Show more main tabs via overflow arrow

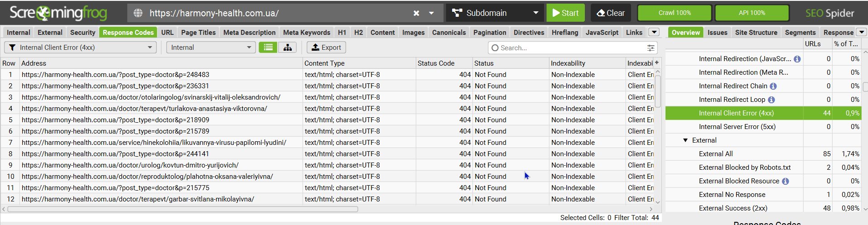point(653,32)
